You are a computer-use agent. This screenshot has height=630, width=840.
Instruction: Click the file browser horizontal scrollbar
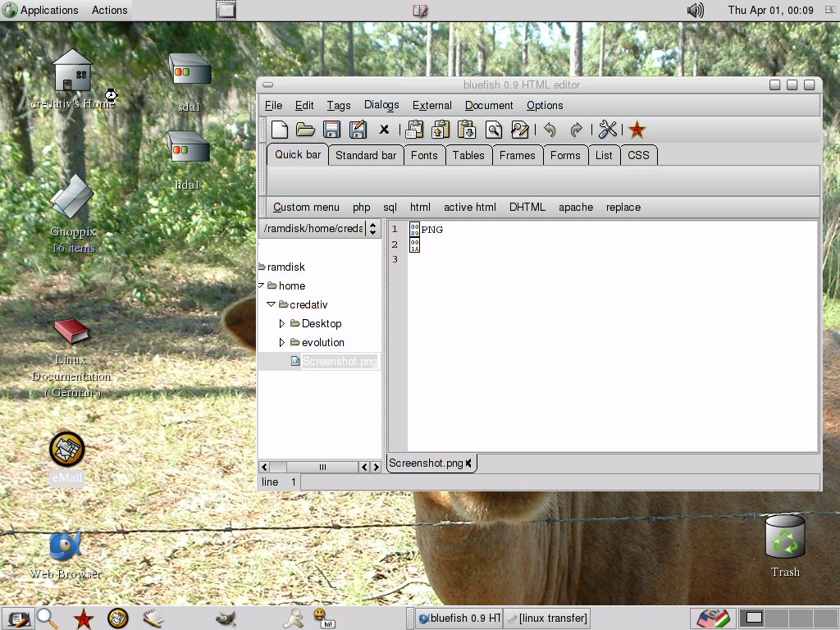coord(322,467)
